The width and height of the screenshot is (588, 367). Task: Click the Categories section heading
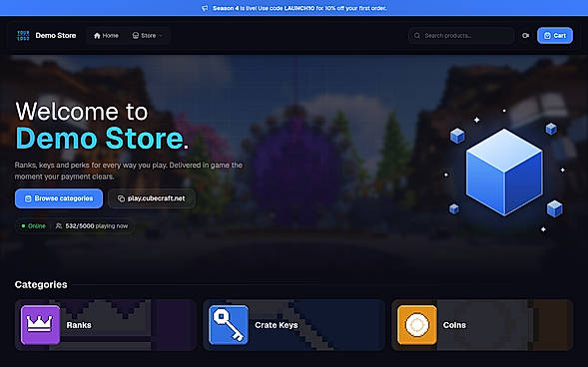pyautogui.click(x=41, y=284)
